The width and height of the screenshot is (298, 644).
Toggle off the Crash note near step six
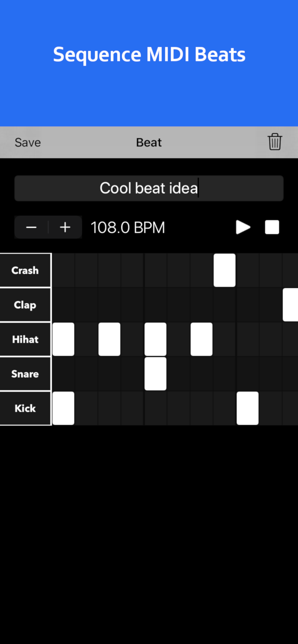(x=224, y=270)
